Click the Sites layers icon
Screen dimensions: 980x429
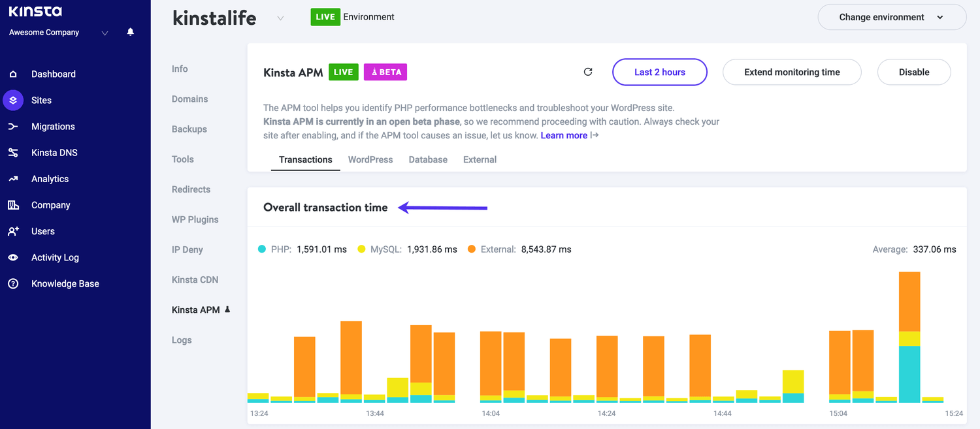coord(13,101)
